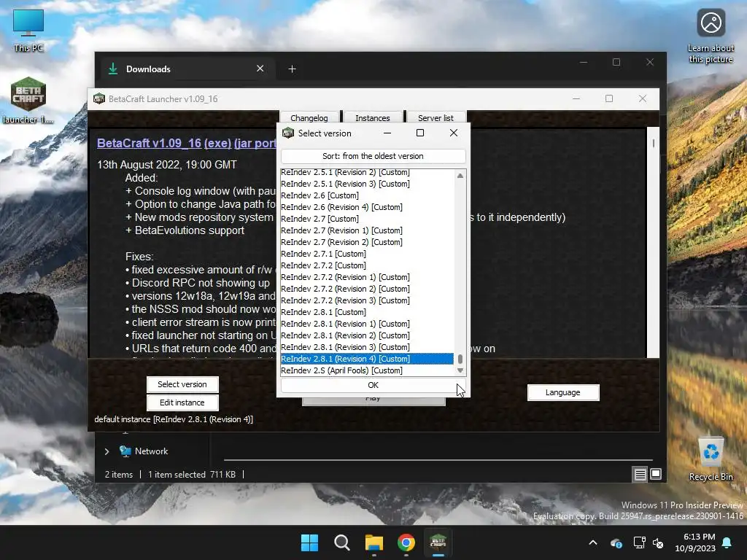747x560 pixels.
Task: Click the Select version button in launcher
Action: click(x=182, y=384)
